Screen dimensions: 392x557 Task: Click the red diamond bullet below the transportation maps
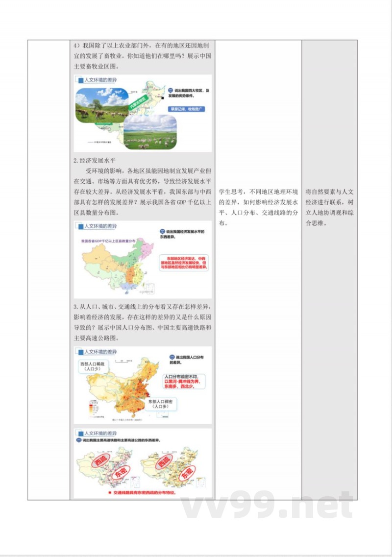(109, 492)
